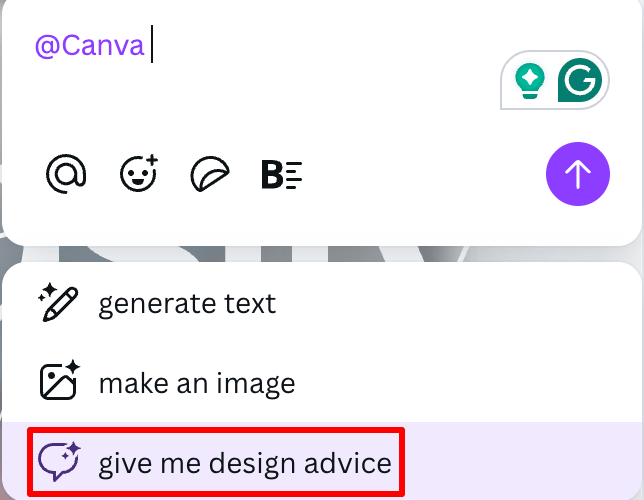Image resolution: width=644 pixels, height=500 pixels.
Task: Click the green Grammarly lightbulb icon
Action: 529,80
